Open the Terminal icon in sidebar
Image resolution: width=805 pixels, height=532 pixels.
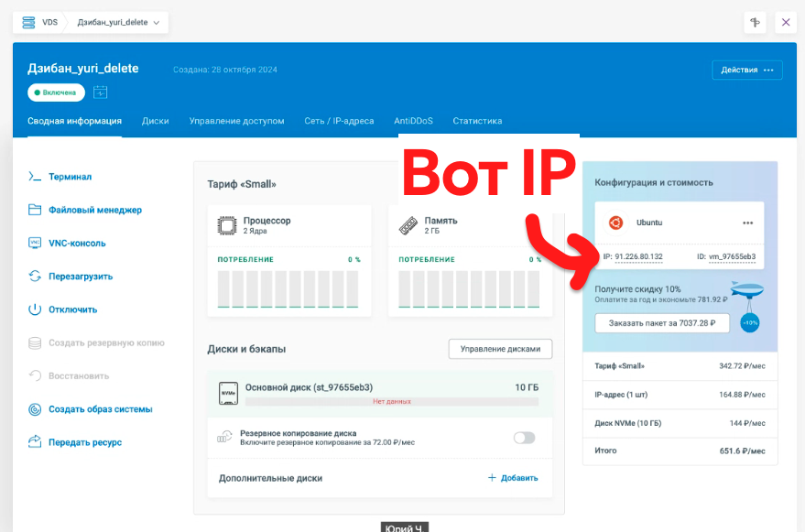click(35, 177)
